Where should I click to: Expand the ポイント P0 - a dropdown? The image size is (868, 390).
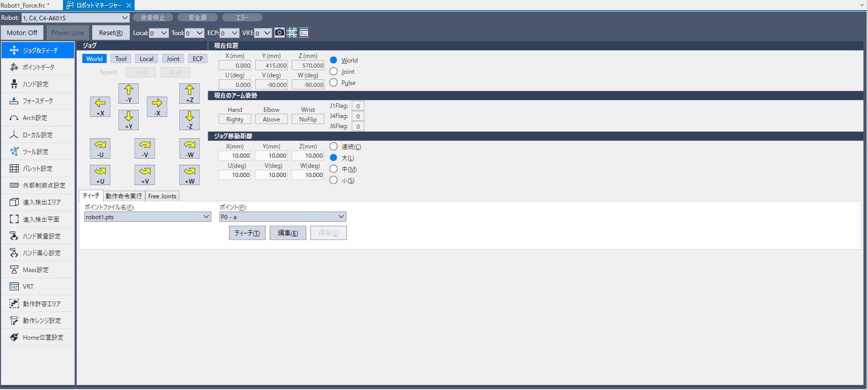click(341, 217)
